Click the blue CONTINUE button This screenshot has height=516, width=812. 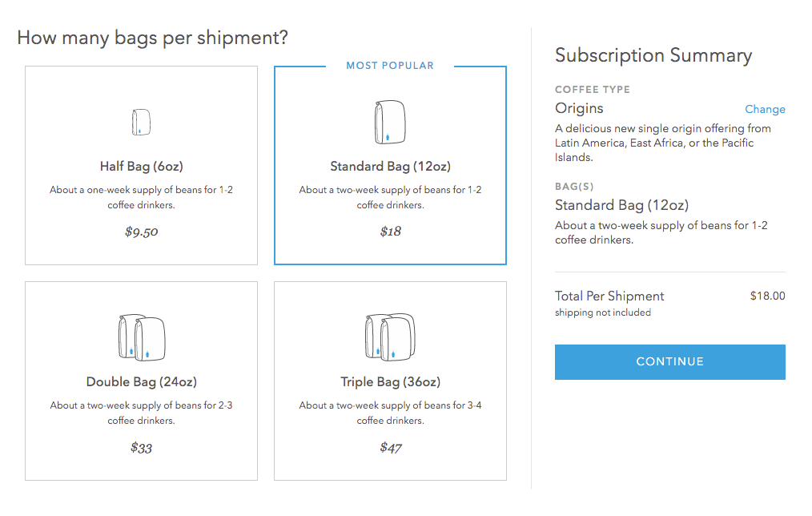point(670,362)
